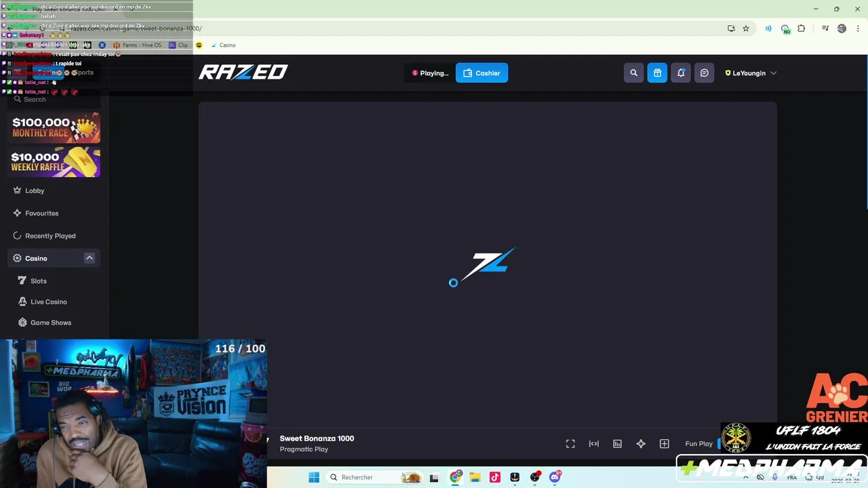This screenshot has height=488, width=868.
Task: Open the notifications bell
Action: click(x=681, y=73)
